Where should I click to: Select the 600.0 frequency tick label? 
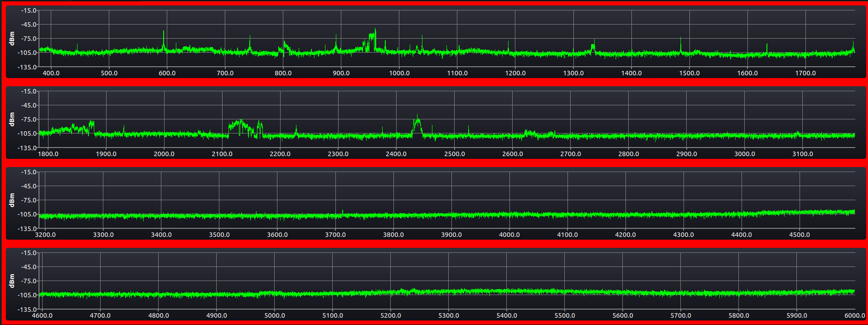[x=167, y=73]
